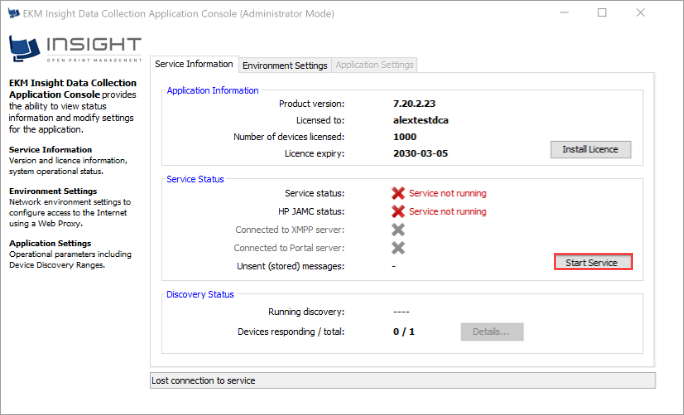Switch to the Environment Settings tab
The image size is (684, 415).
285,65
